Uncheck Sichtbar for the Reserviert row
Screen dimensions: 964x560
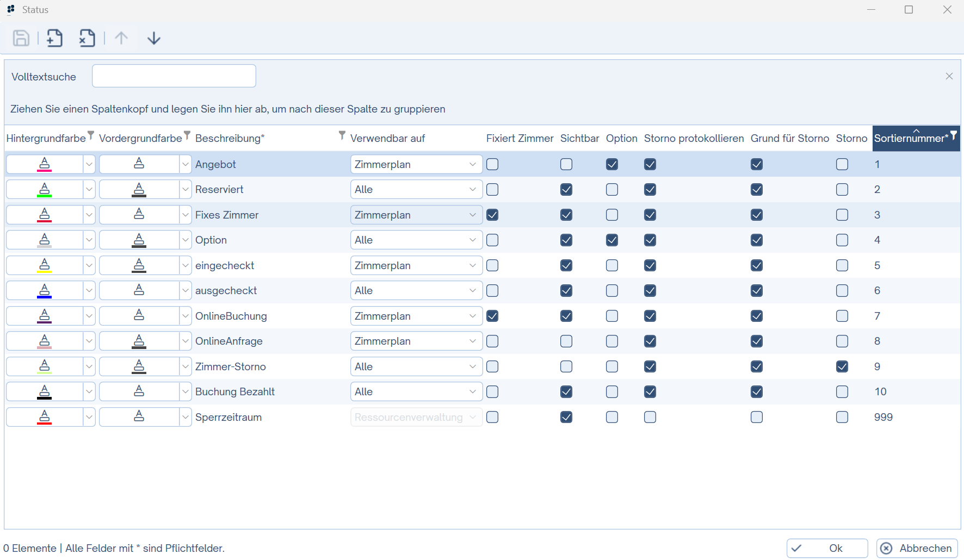(x=566, y=190)
